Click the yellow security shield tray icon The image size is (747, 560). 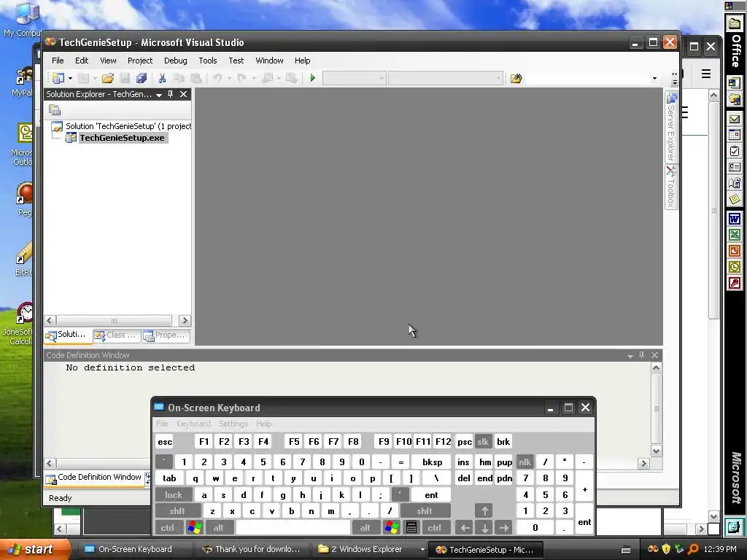pyautogui.click(x=666, y=549)
